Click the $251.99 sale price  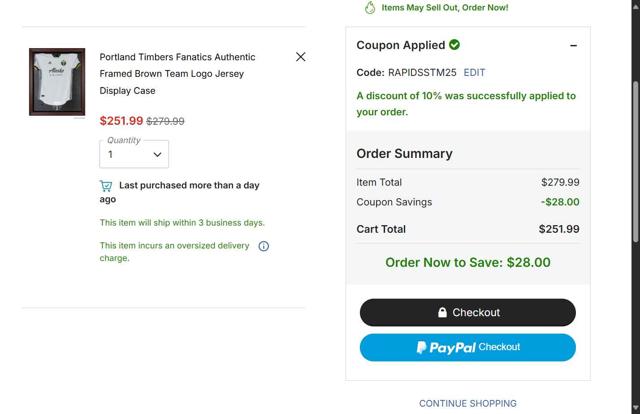pyautogui.click(x=121, y=121)
